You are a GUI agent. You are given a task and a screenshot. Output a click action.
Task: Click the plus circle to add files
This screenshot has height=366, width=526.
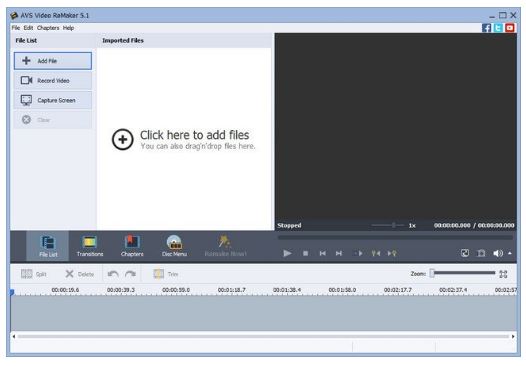coord(122,139)
